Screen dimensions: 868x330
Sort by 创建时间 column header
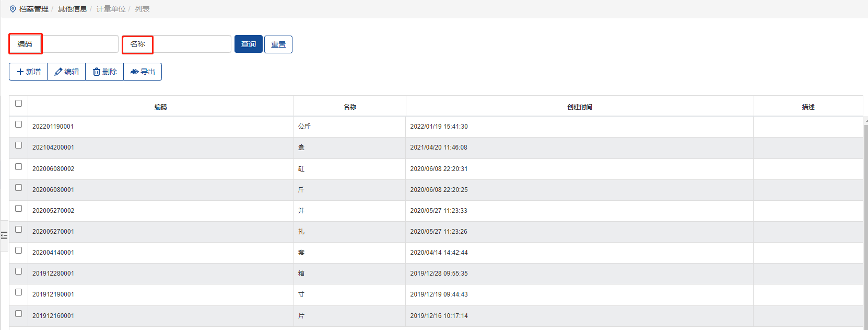pos(580,107)
